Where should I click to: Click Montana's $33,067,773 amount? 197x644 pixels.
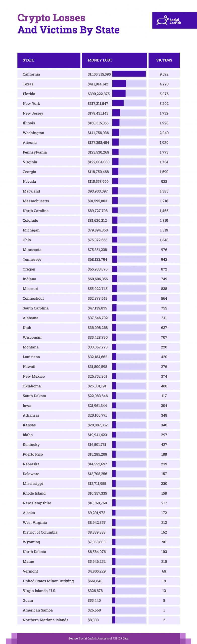[x=97, y=347]
